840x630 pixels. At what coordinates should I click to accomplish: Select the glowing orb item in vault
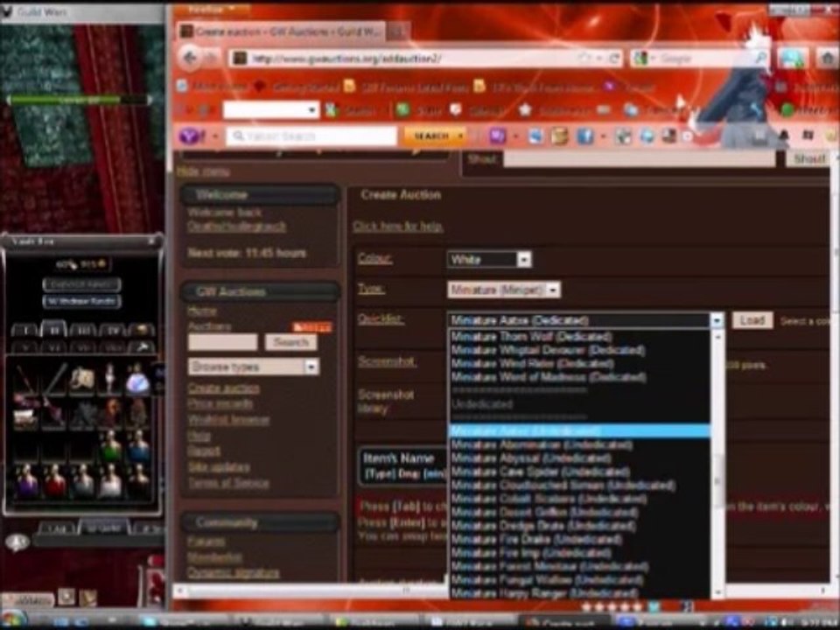coord(138,381)
